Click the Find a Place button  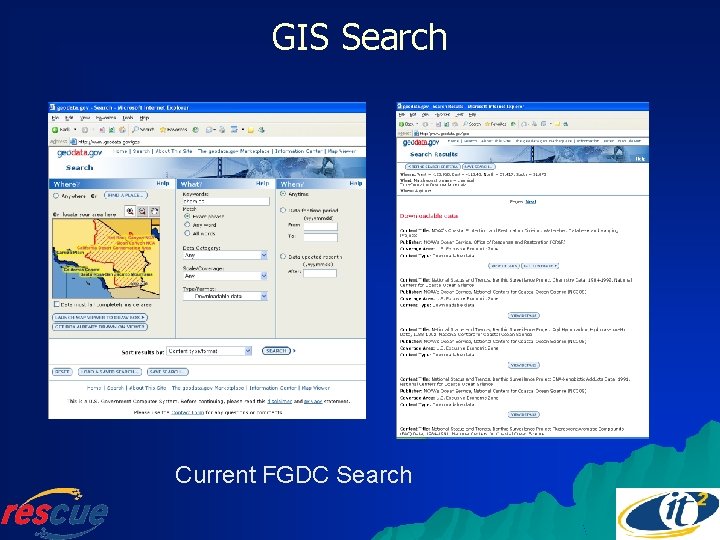[x=126, y=195]
